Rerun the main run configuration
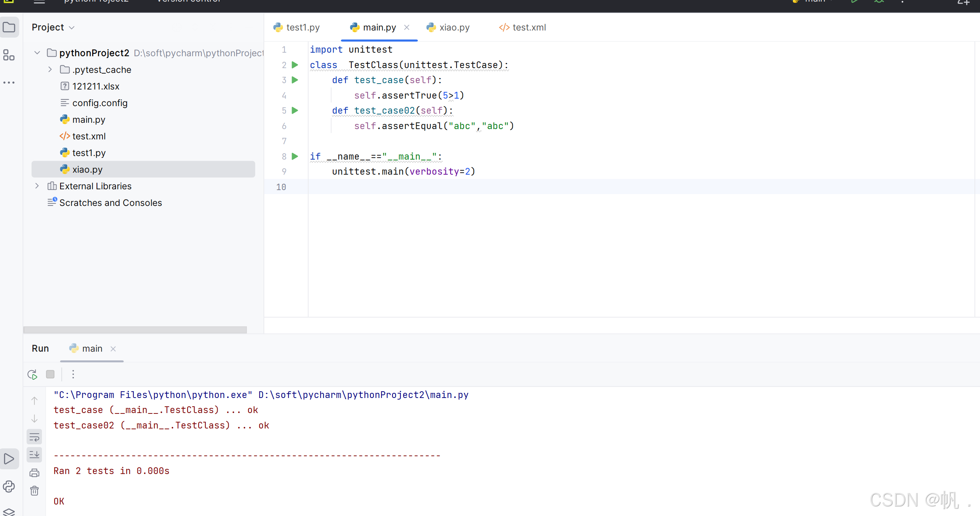 click(x=32, y=374)
